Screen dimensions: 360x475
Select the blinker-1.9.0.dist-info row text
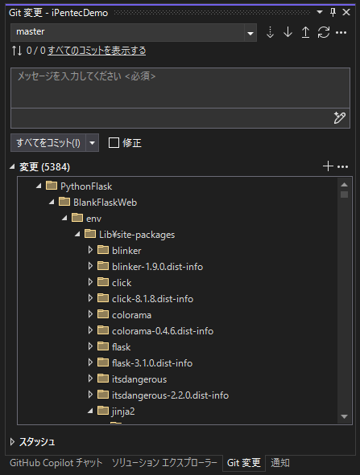(x=157, y=267)
